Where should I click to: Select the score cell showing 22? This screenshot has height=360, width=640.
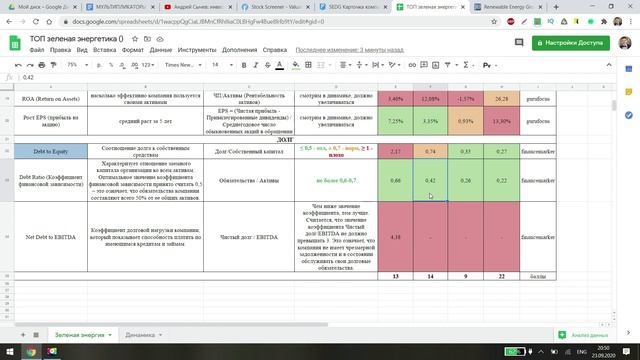[502, 276]
